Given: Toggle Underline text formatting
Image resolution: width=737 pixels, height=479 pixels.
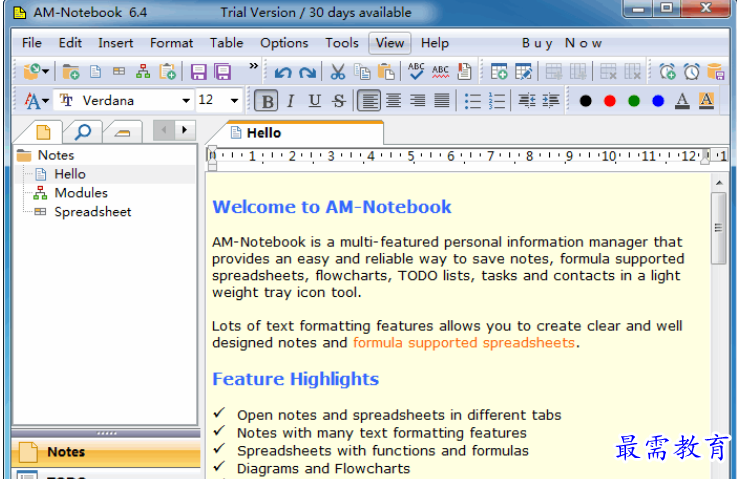Looking at the screenshot, I should point(314,101).
